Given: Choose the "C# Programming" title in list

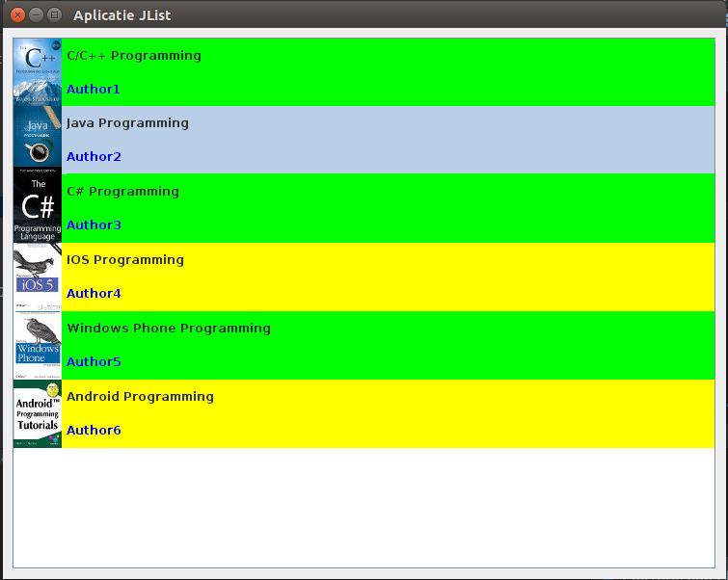Looking at the screenshot, I should click(122, 192).
